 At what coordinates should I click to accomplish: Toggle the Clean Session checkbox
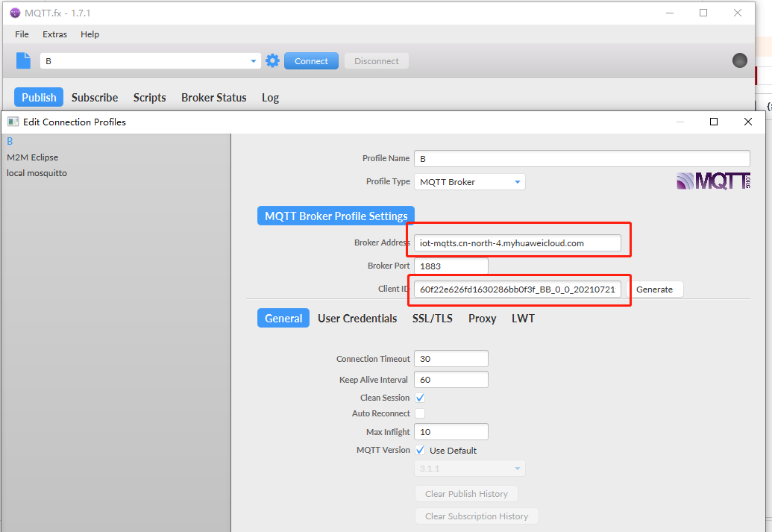pyautogui.click(x=420, y=398)
